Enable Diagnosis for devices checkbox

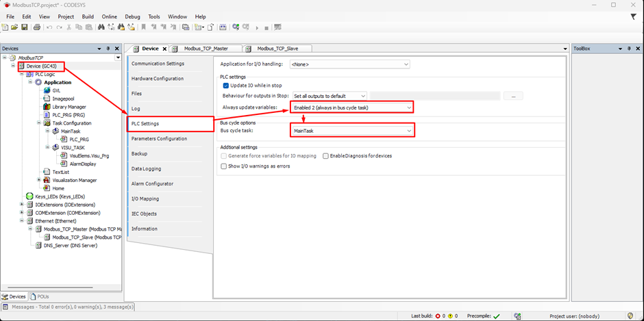click(x=325, y=156)
